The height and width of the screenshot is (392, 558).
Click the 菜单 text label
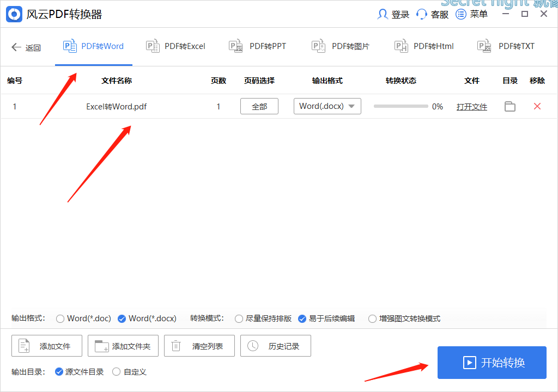[x=478, y=14]
